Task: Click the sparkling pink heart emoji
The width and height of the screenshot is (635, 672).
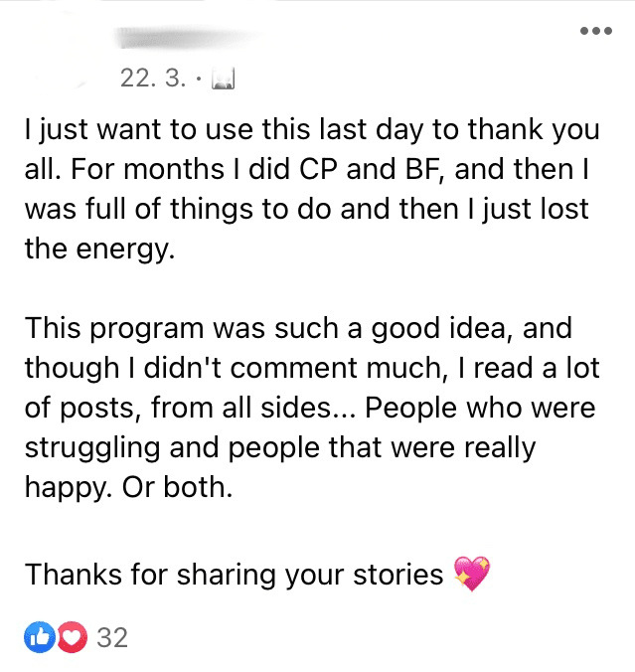Action: click(x=471, y=574)
